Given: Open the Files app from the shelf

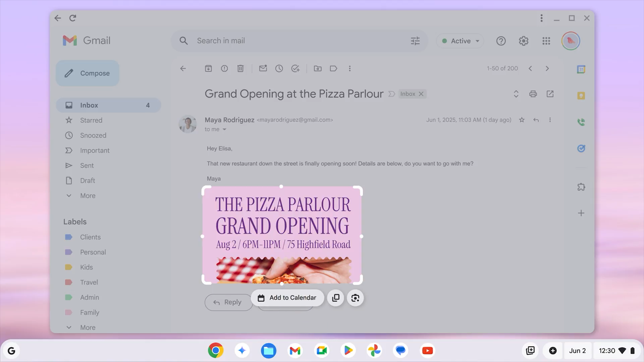Looking at the screenshot, I should pyautogui.click(x=269, y=351).
